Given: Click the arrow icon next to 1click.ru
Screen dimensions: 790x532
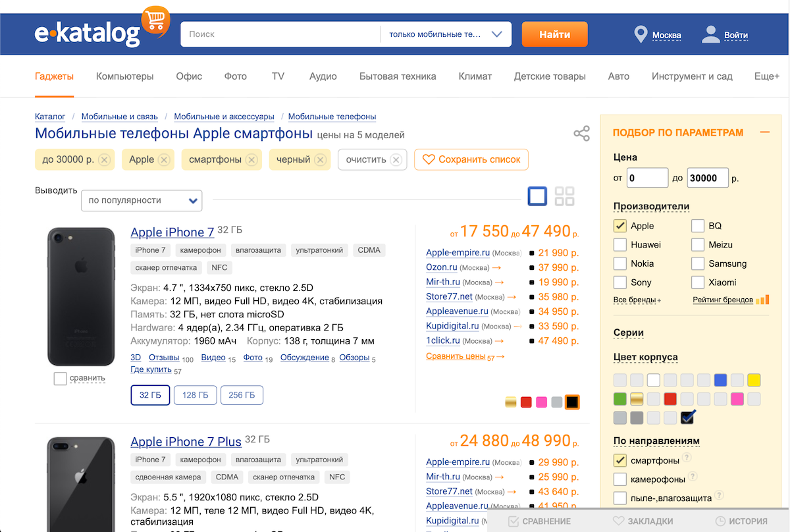Looking at the screenshot, I should (x=500, y=341).
